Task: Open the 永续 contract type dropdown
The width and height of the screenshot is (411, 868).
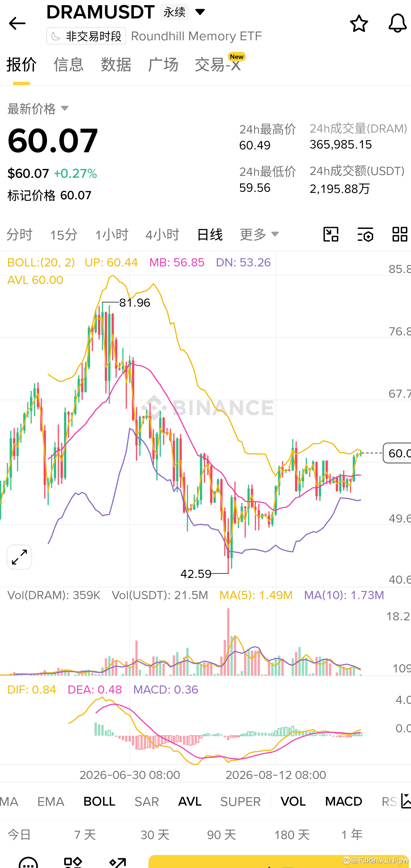Action: click(x=183, y=12)
